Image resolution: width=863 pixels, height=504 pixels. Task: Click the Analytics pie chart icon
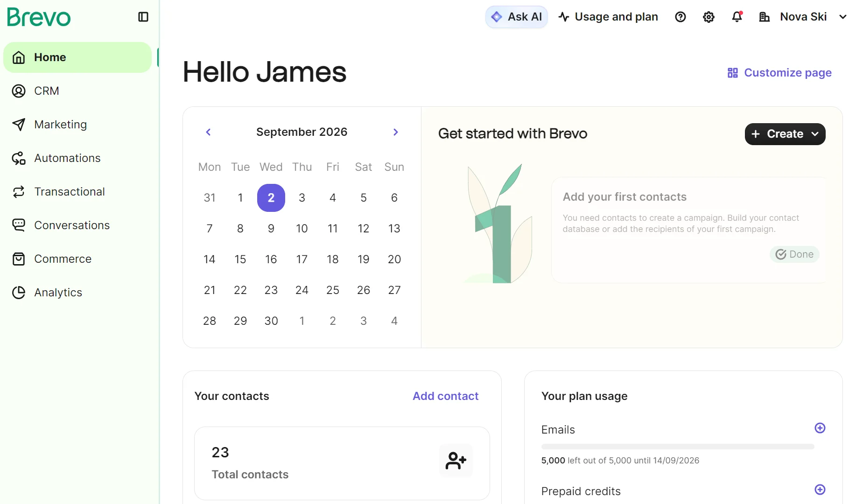19,293
